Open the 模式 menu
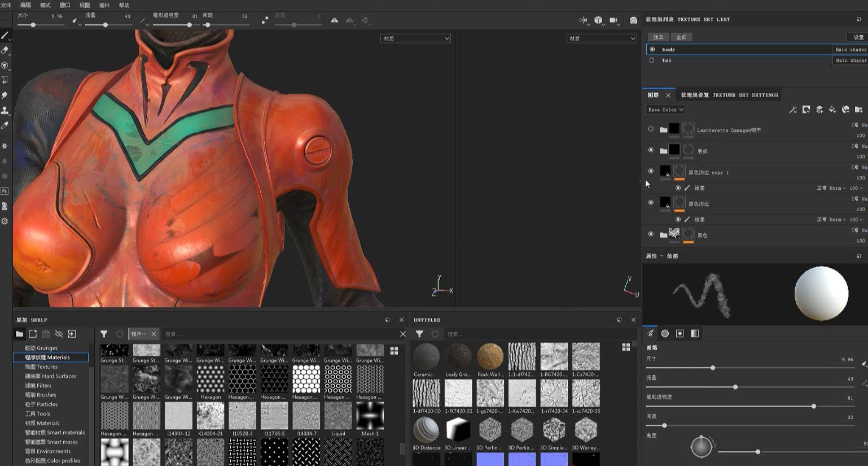 [45, 5]
